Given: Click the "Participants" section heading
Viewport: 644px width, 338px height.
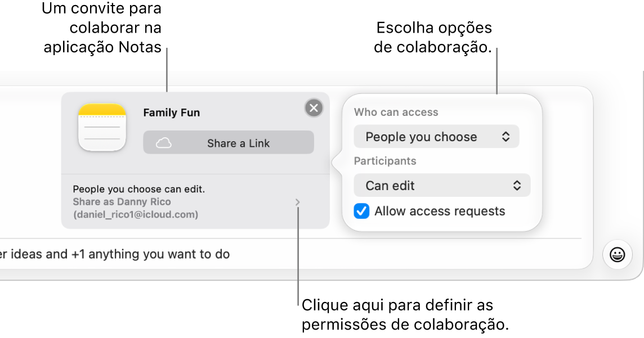Looking at the screenshot, I should [385, 161].
